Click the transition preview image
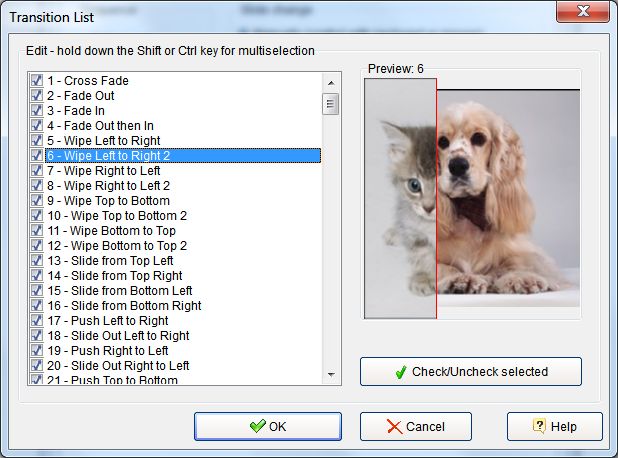This screenshot has height=458, width=618. point(472,199)
